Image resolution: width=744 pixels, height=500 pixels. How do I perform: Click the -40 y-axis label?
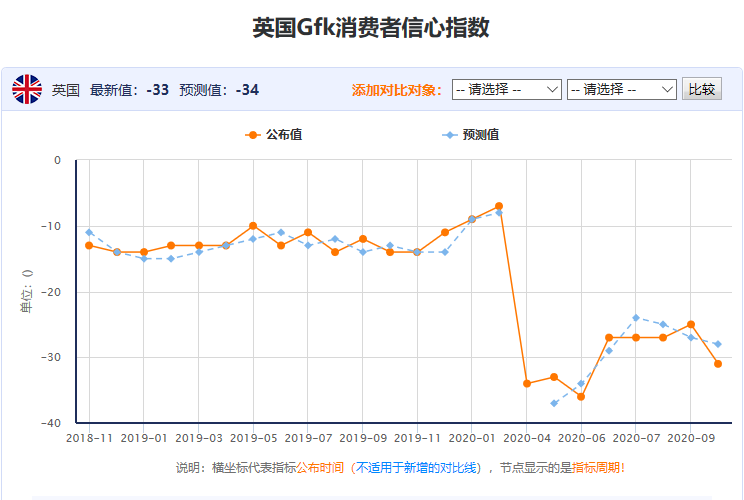[x=51, y=423]
